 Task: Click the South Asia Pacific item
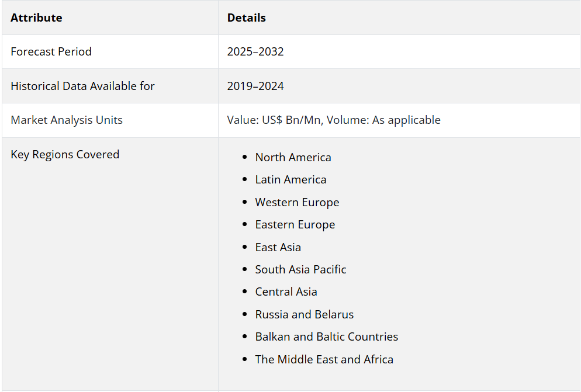(300, 269)
